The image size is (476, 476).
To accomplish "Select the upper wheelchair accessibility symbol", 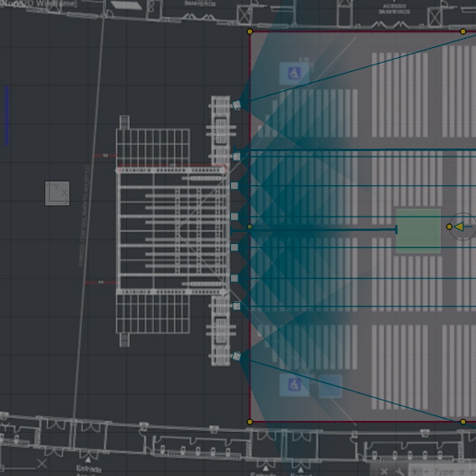I will (x=294, y=73).
